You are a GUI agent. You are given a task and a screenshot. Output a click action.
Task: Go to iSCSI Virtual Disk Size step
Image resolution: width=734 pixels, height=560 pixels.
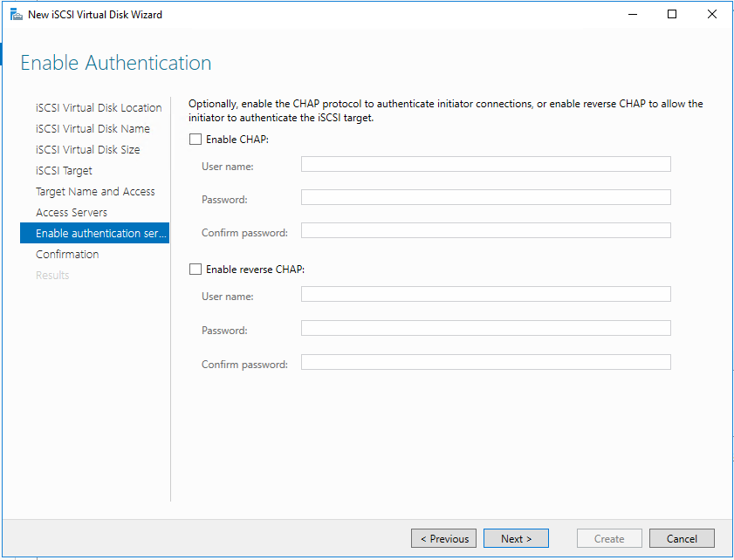pyautogui.click(x=87, y=150)
